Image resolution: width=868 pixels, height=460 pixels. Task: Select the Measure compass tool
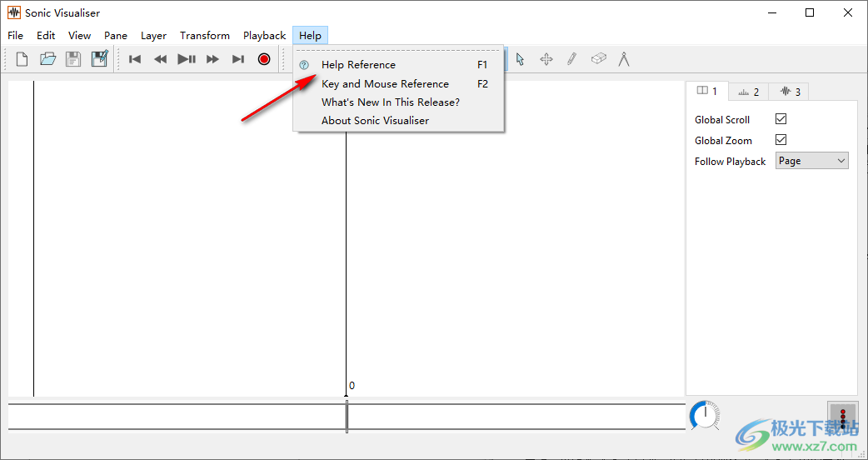(x=623, y=59)
